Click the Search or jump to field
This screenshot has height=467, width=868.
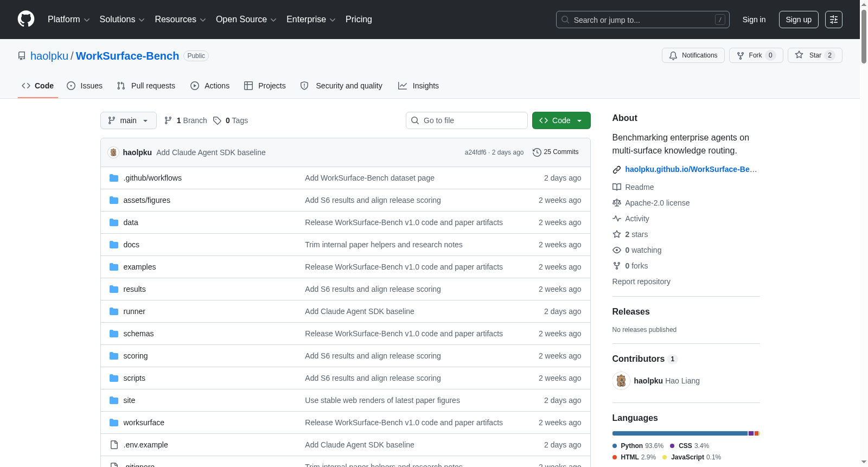pyautogui.click(x=643, y=20)
